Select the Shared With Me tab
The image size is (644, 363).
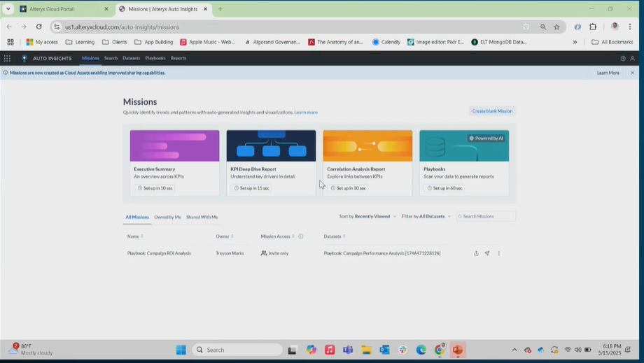point(202,217)
